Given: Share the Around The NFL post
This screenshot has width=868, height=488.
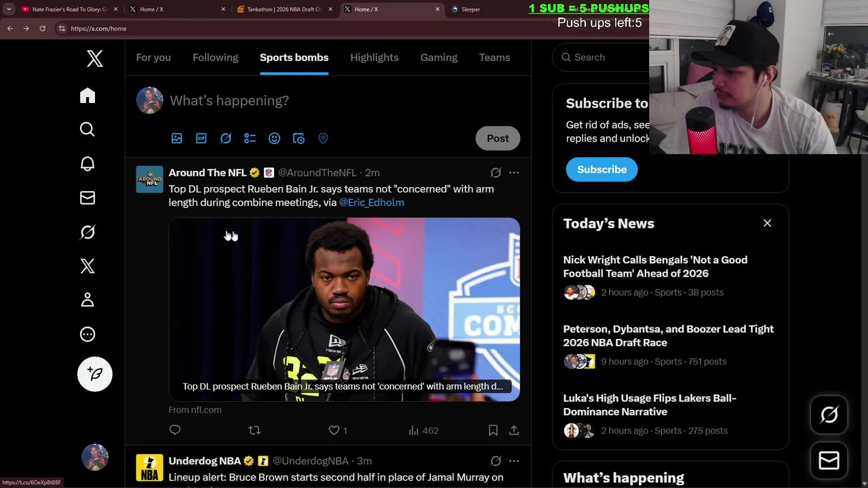Looking at the screenshot, I should (x=514, y=430).
